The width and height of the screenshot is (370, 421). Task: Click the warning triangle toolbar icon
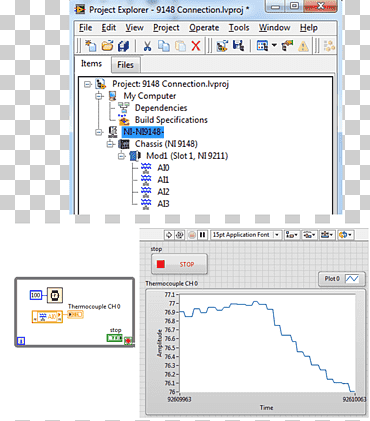pos(303,46)
